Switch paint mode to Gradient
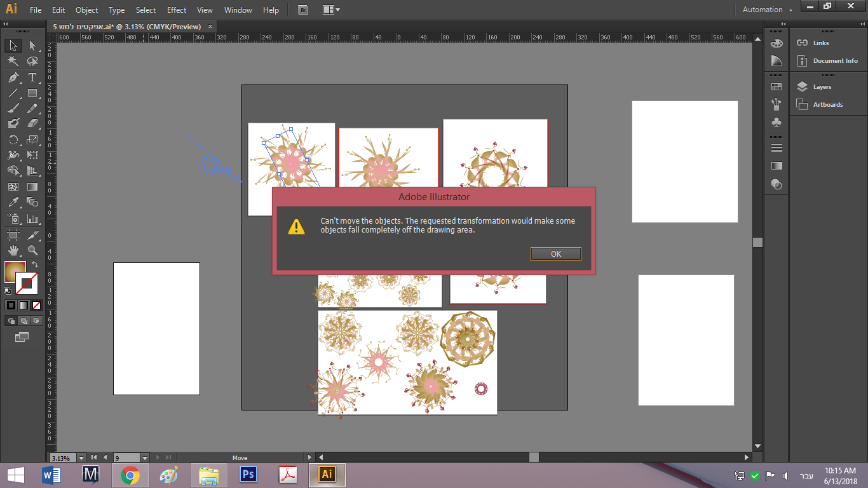The height and width of the screenshot is (488, 868). tap(24, 306)
